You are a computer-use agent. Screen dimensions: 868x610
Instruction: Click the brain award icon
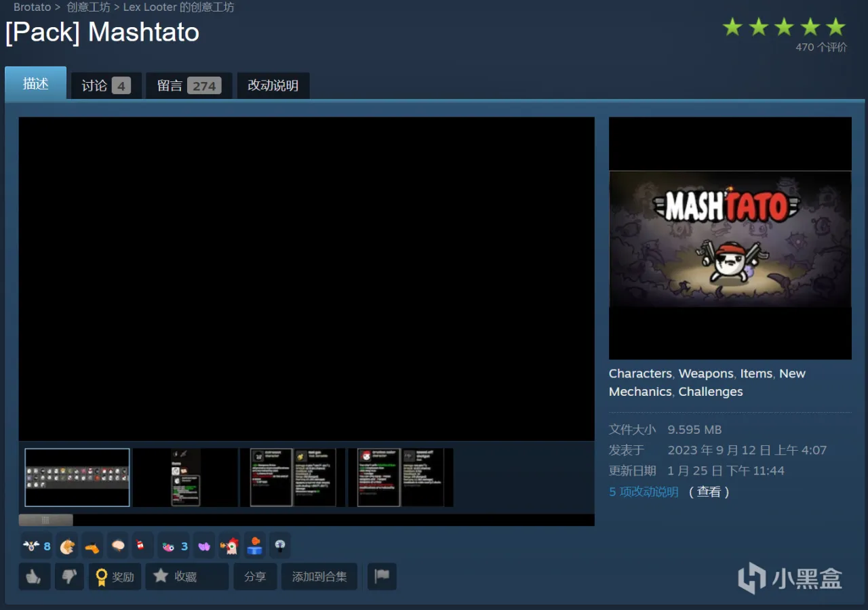[x=118, y=546]
